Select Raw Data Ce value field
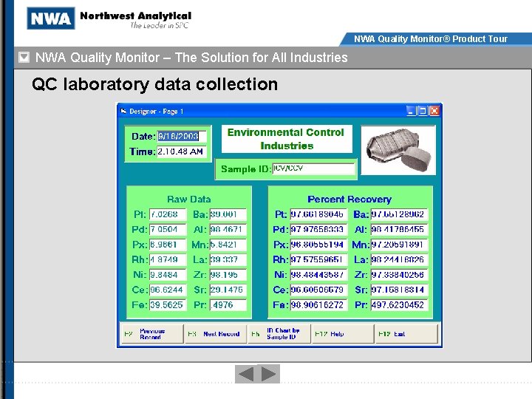532x399 pixels. point(168,290)
